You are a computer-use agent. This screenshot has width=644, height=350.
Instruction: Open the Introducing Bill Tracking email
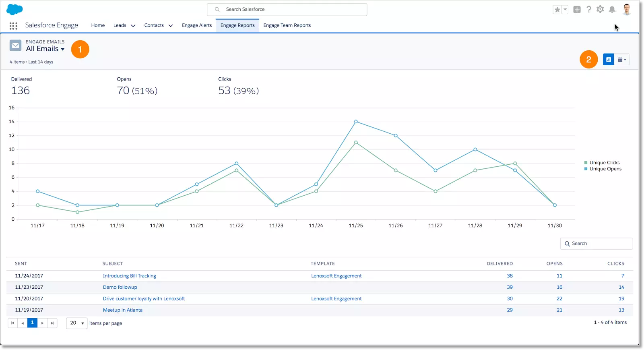(130, 276)
